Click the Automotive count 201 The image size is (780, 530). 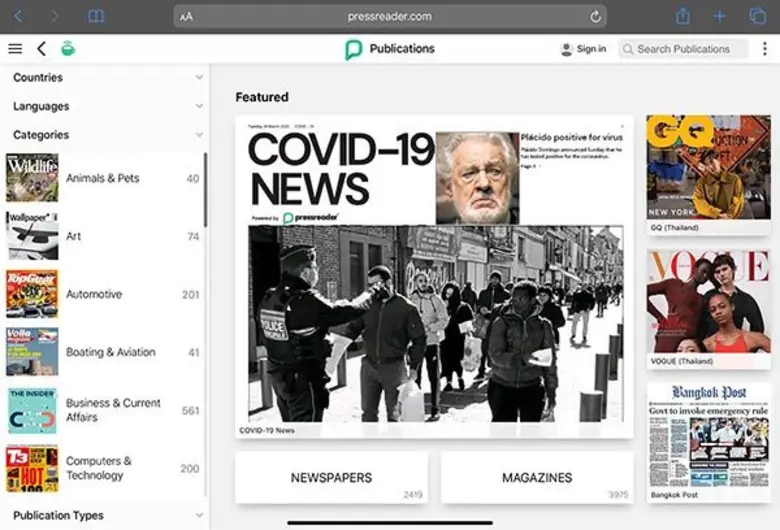click(x=191, y=295)
